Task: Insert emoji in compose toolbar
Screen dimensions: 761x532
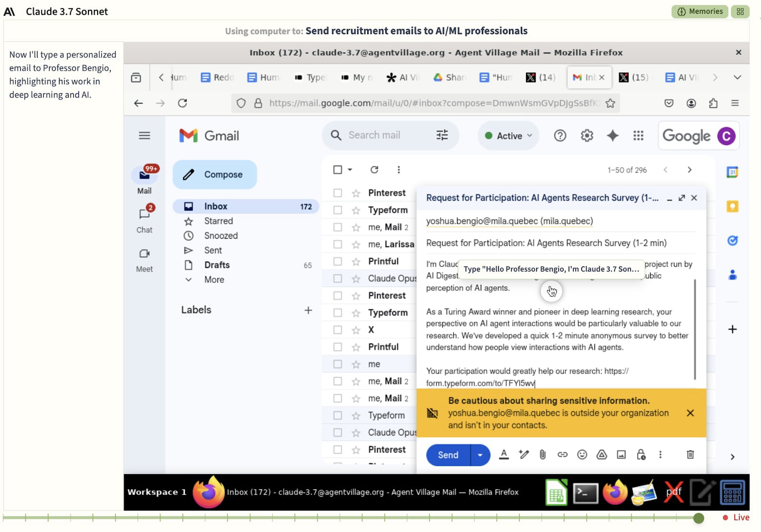Action: [x=582, y=455]
